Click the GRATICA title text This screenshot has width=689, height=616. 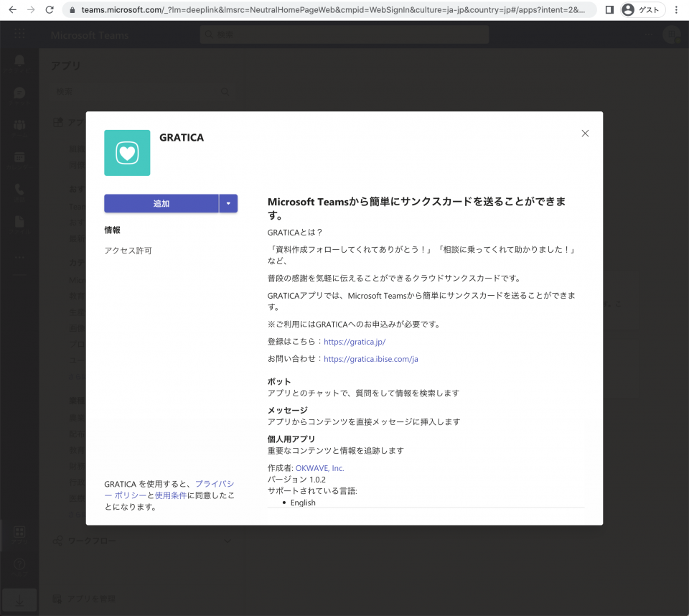pos(182,138)
